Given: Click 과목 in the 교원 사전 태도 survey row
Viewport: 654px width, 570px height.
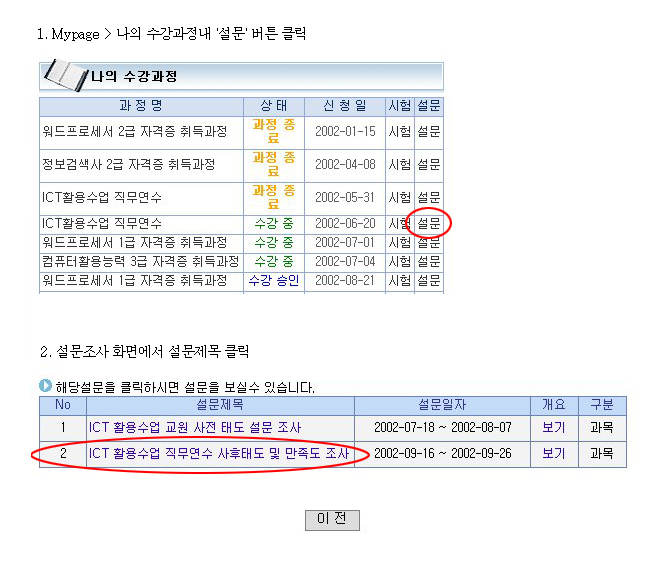Looking at the screenshot, I should tap(602, 428).
